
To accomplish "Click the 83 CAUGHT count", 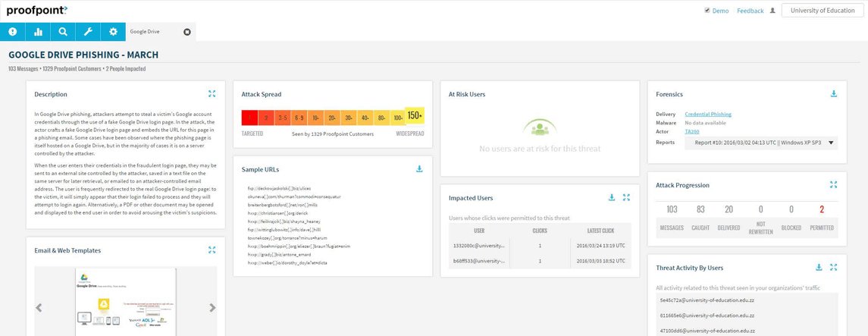I will (700, 209).
